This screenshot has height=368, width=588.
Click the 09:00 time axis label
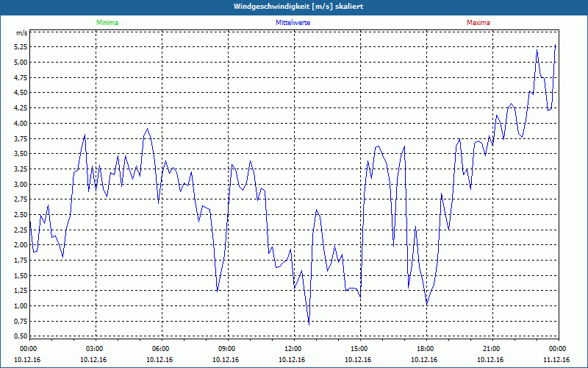227,349
